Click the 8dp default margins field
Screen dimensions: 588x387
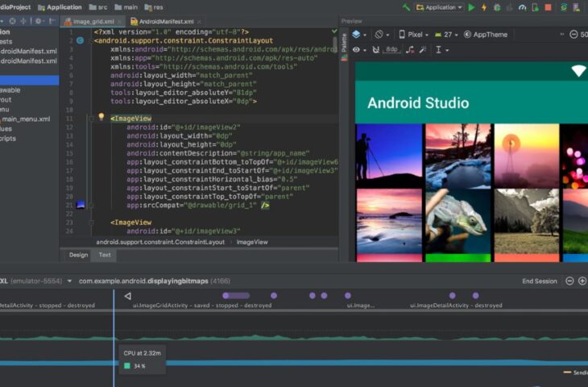click(x=391, y=49)
